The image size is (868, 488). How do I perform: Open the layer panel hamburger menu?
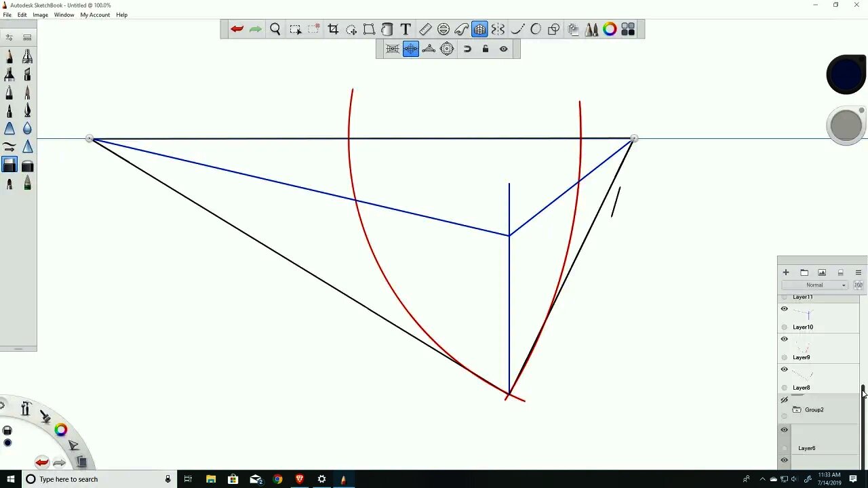pos(858,272)
